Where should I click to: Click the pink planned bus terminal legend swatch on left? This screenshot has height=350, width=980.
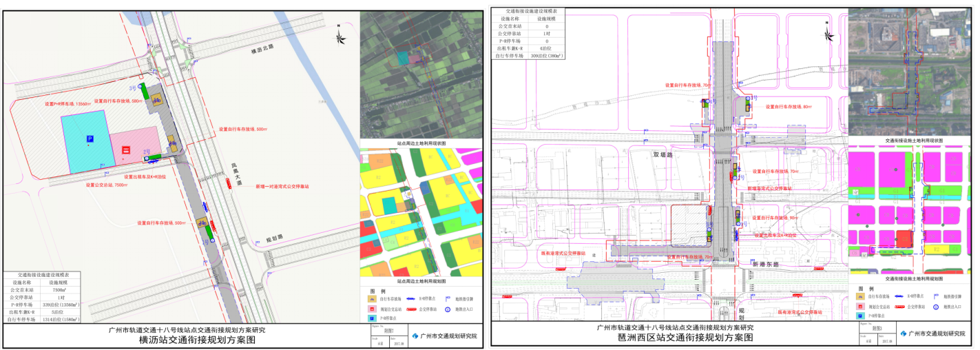pyautogui.click(x=372, y=309)
